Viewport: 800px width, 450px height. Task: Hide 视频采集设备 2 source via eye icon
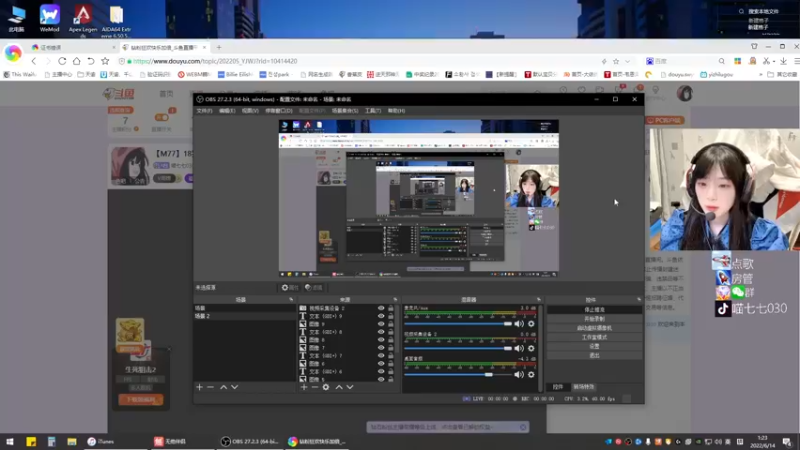(381, 308)
